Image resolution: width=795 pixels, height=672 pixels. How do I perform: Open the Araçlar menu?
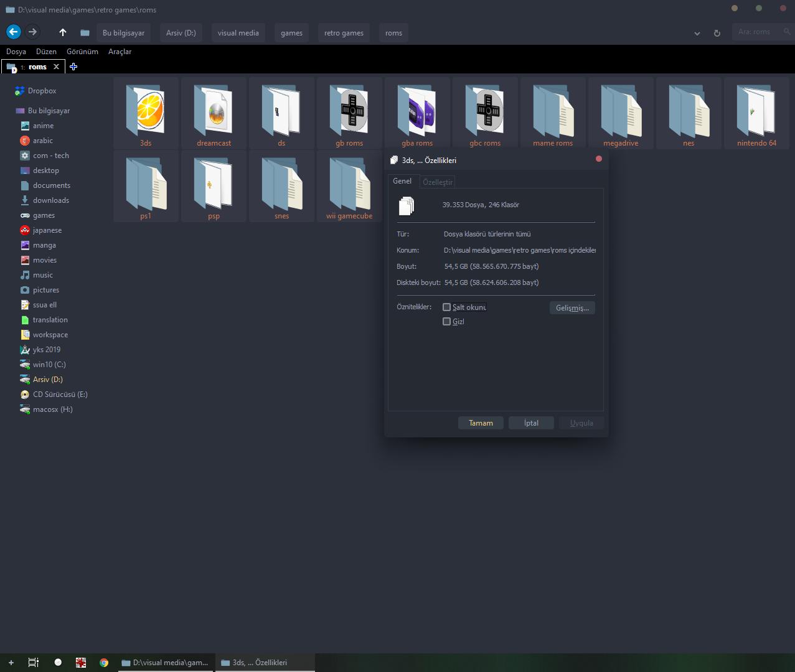coord(120,52)
